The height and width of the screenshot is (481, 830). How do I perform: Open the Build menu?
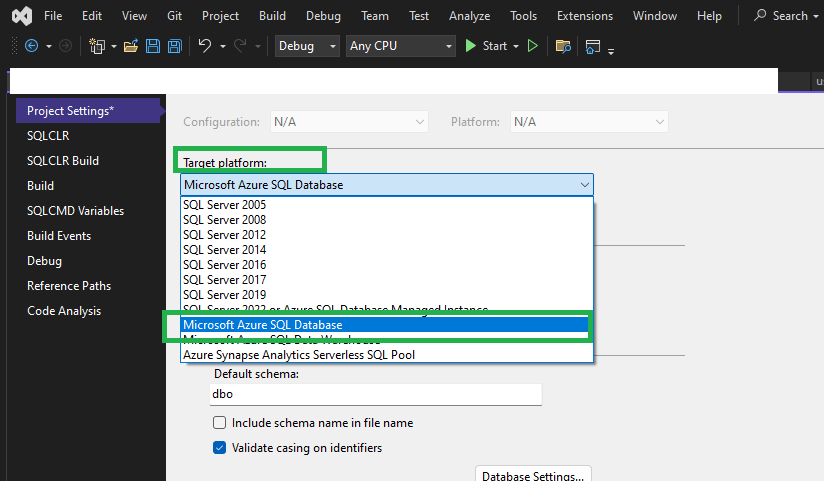click(x=273, y=16)
